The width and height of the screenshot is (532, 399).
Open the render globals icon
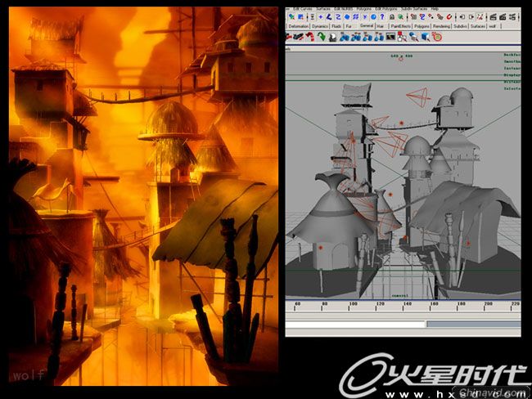(x=512, y=17)
